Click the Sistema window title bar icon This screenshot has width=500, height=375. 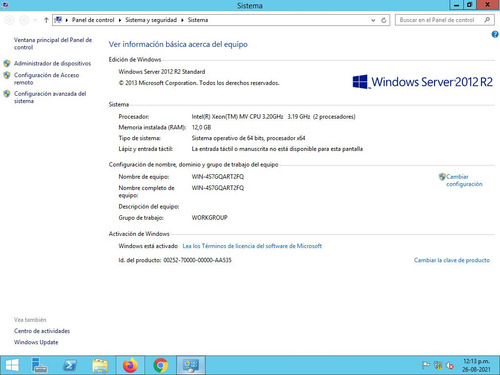pos(5,5)
